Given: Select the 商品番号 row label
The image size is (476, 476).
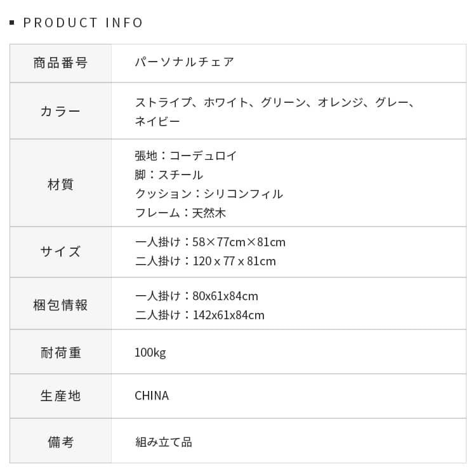Looking at the screenshot, I should 60,63.
